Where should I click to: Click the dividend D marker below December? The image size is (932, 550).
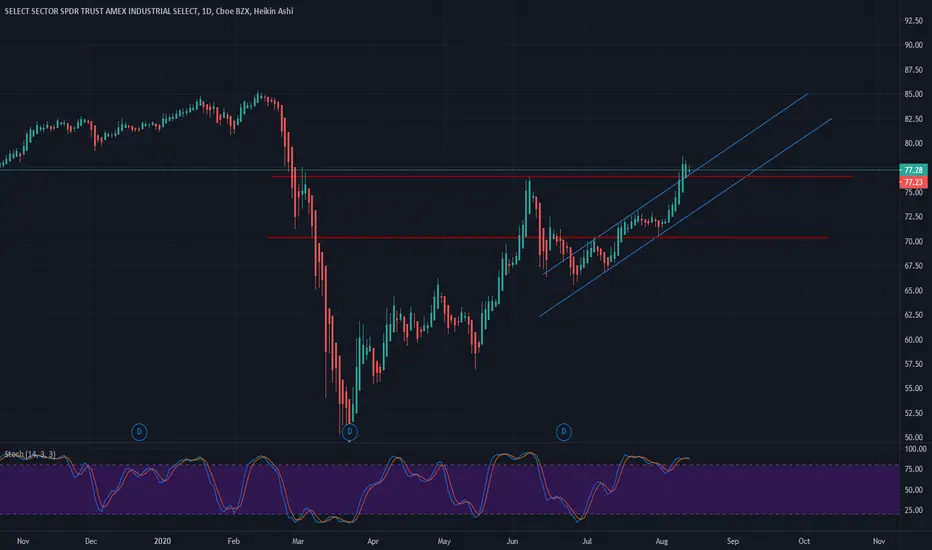point(139,432)
